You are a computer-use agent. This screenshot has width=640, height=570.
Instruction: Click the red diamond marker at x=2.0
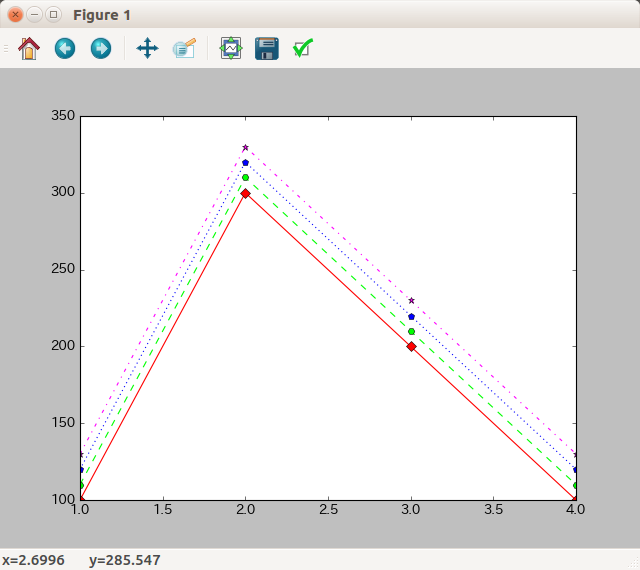[245, 193]
